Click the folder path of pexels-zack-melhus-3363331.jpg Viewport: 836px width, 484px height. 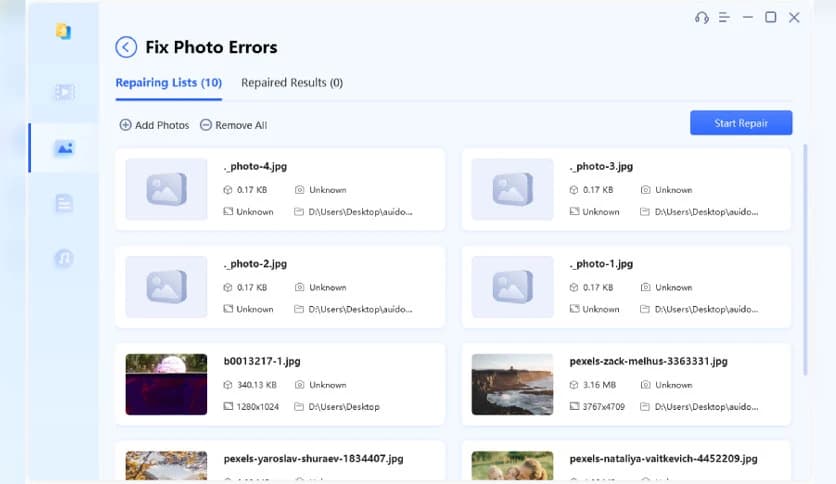[706, 407]
